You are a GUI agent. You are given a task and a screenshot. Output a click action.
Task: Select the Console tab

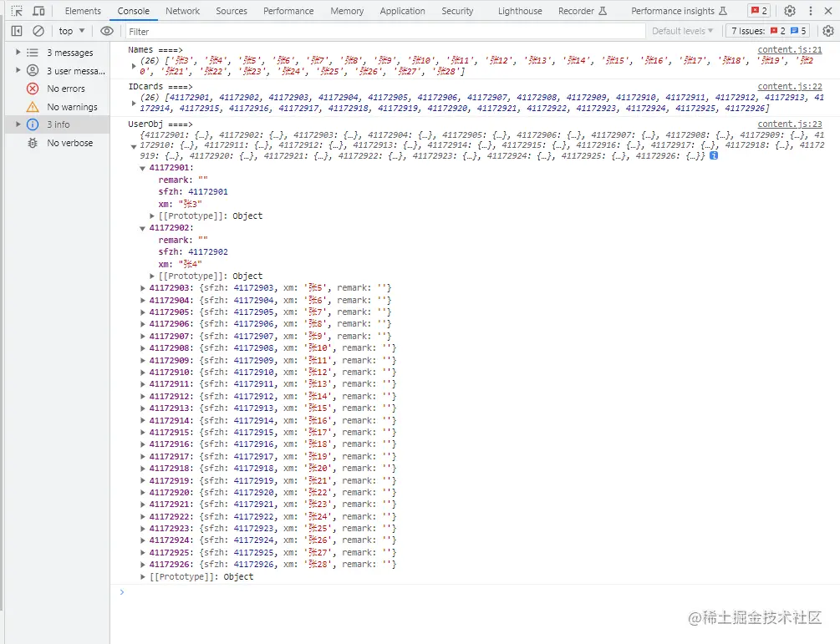click(134, 11)
